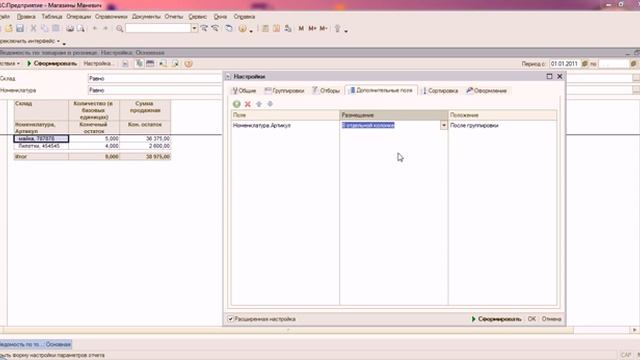Click the После группировки cell
Screen dimensions: 640x360
tap(502, 125)
